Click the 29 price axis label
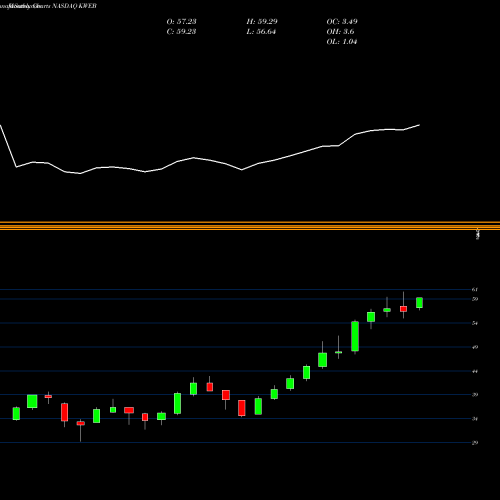The image size is (500, 500). click(475, 443)
